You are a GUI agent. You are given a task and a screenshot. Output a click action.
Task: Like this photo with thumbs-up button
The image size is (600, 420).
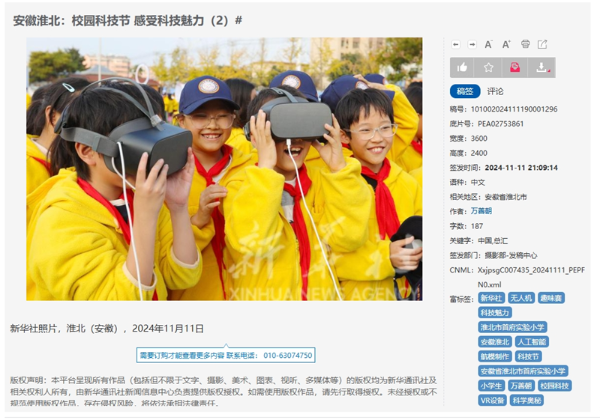[x=462, y=68]
